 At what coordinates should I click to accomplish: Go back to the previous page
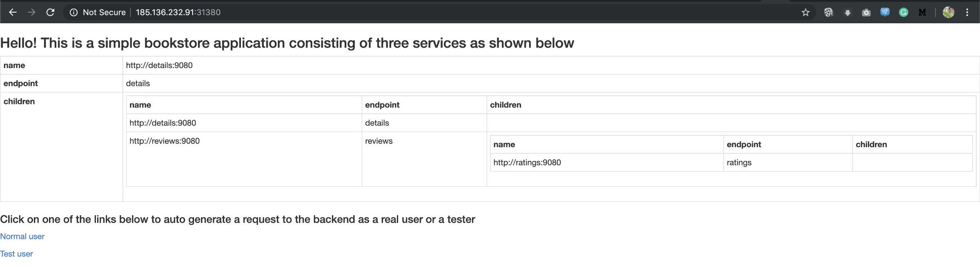click(13, 12)
